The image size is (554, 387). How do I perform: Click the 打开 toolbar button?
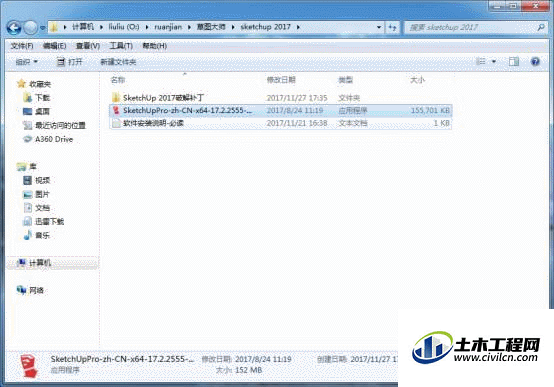pyautogui.click(x=70, y=62)
